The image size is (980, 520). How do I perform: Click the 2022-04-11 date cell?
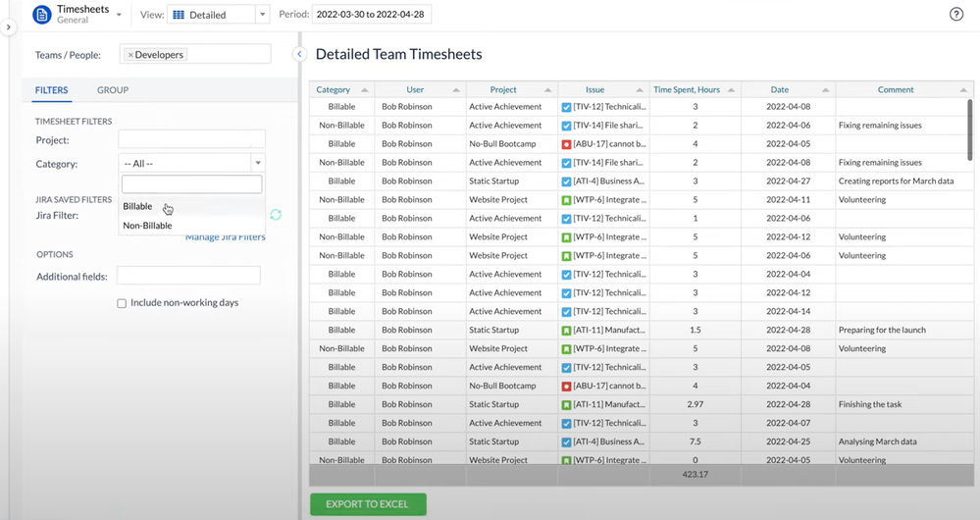[788, 200]
